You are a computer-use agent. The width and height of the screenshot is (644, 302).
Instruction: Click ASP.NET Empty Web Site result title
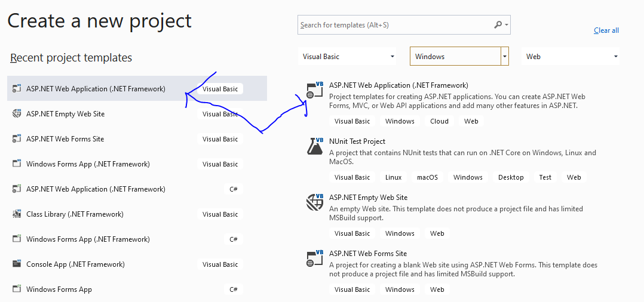coord(368,198)
